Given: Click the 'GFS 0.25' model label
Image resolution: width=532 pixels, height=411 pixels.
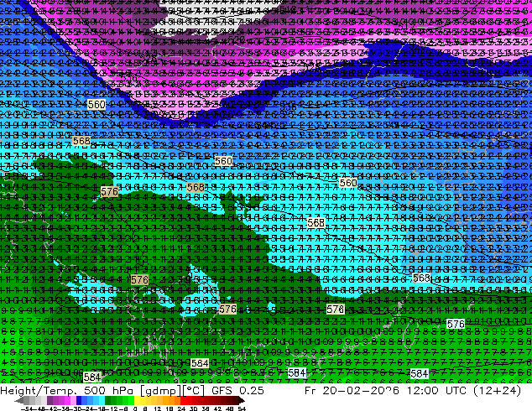Looking at the screenshot, I should (x=237, y=391).
